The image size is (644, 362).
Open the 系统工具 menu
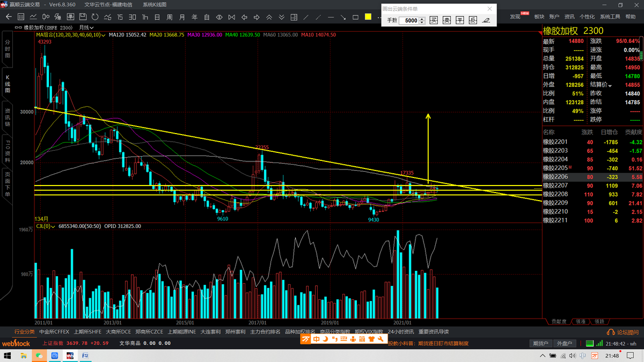pos(610,17)
